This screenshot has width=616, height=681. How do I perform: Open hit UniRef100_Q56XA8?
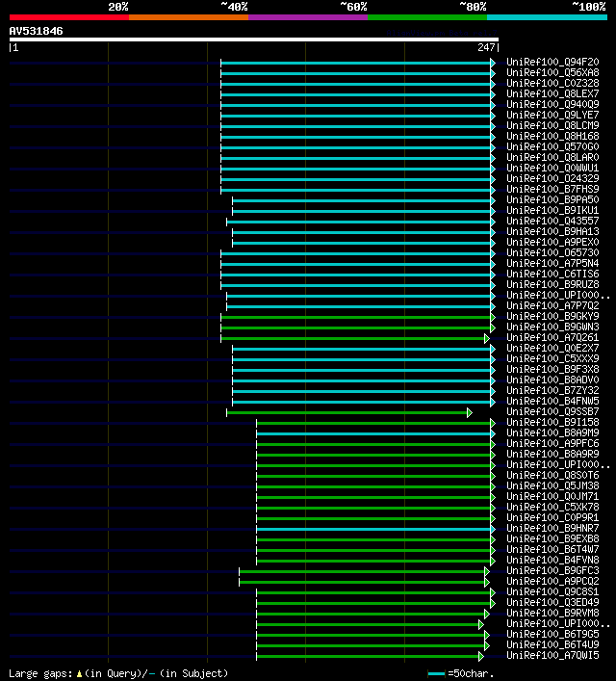pyautogui.click(x=552, y=72)
